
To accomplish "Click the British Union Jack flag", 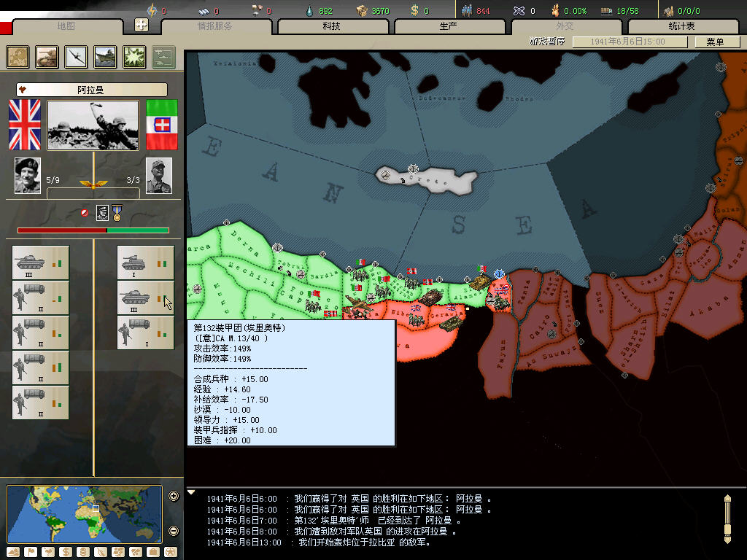I will (x=25, y=125).
